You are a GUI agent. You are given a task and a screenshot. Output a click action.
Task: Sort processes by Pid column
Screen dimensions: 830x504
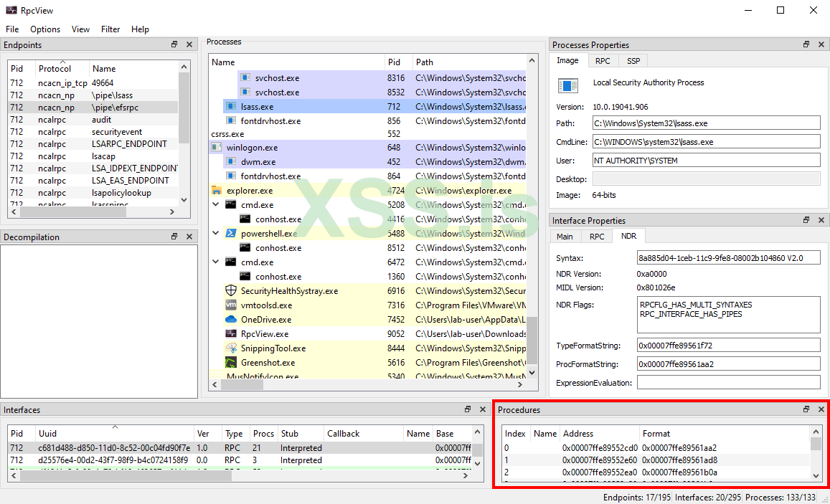(x=398, y=62)
